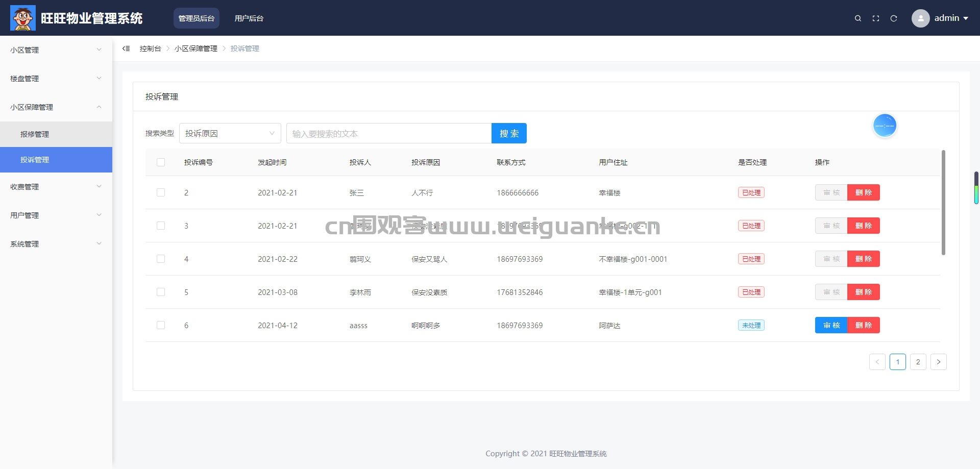Image resolution: width=980 pixels, height=469 pixels.
Task: Delete the complaint from 张三
Action: click(x=864, y=192)
